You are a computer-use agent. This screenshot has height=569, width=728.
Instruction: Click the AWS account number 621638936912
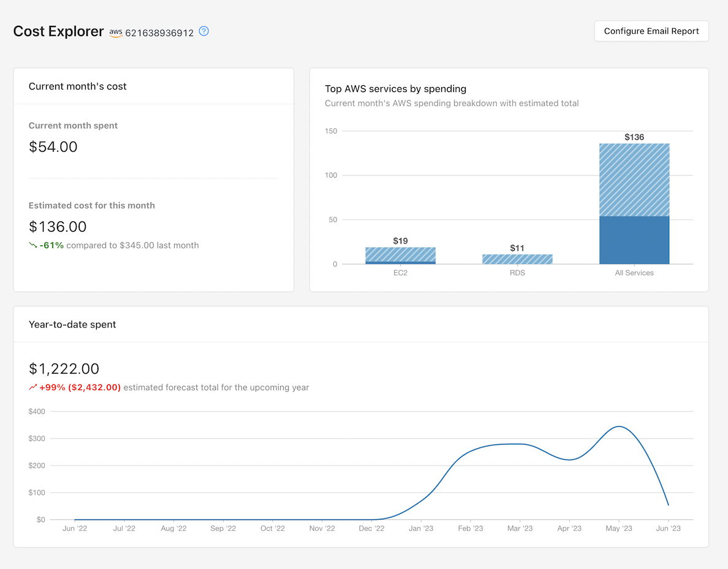(159, 33)
